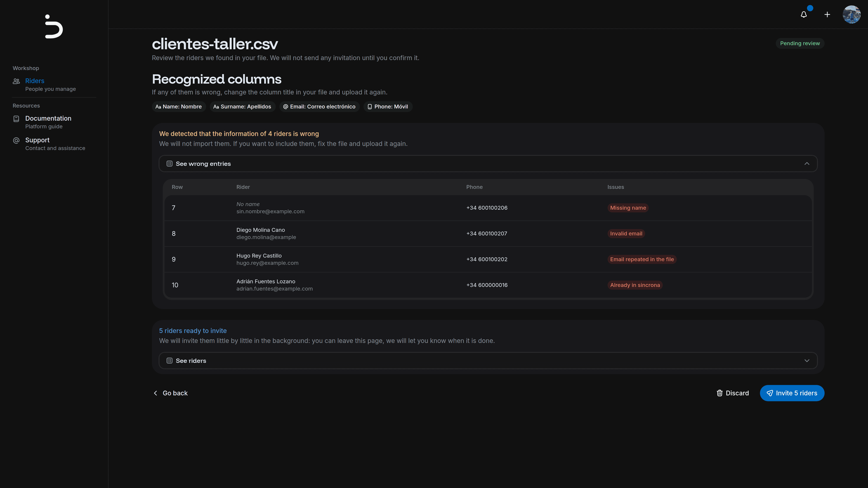
Task: Click the table icon beside See wrong entries
Action: (x=170, y=164)
